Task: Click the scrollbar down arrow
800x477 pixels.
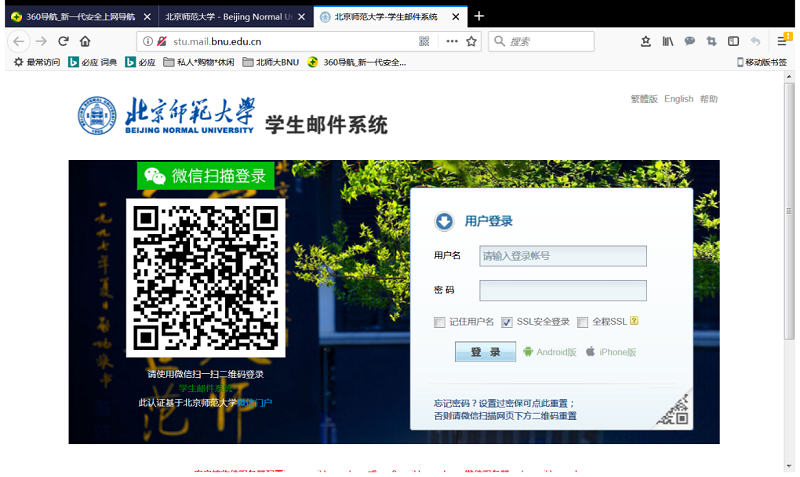Action: click(789, 466)
